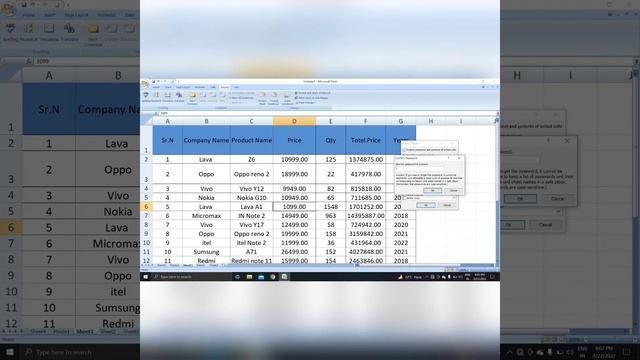Image resolution: width=640 pixels, height=360 pixels.
Task: Click Cancel in the Confirm Password dialog
Action: point(453,191)
